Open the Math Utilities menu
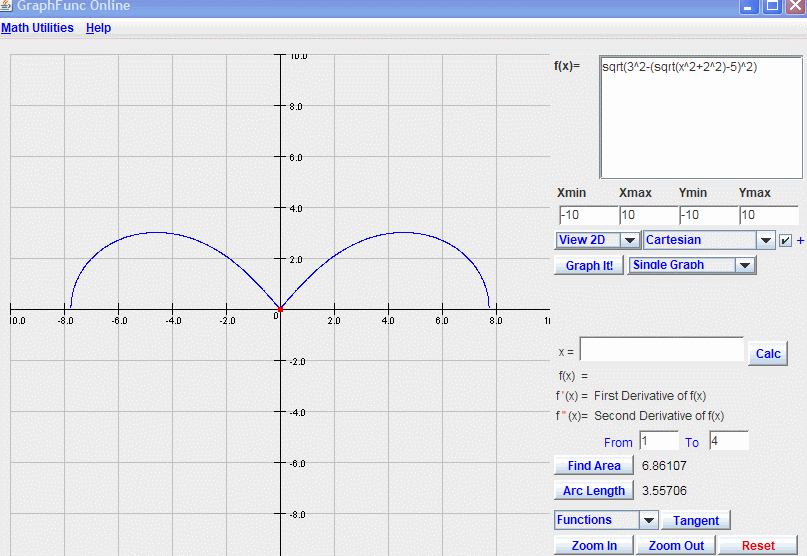The width and height of the screenshot is (807, 556). 37,28
